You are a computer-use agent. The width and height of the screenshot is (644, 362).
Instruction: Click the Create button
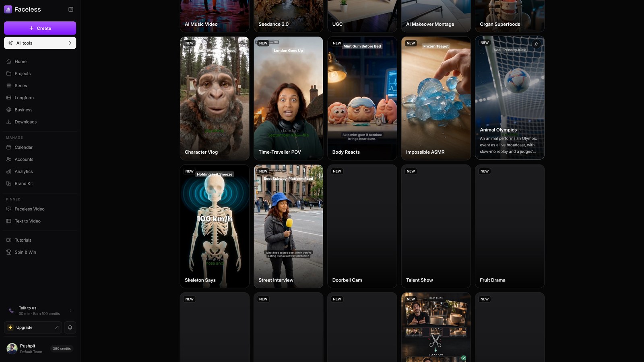[x=40, y=28]
